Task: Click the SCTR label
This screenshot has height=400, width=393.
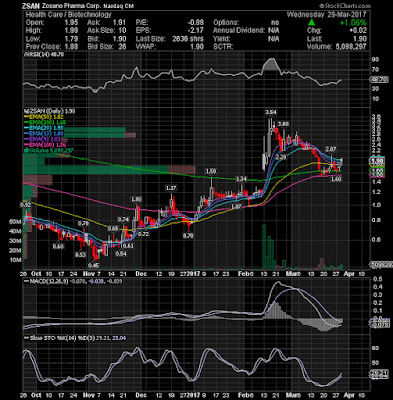Action: (x=223, y=46)
